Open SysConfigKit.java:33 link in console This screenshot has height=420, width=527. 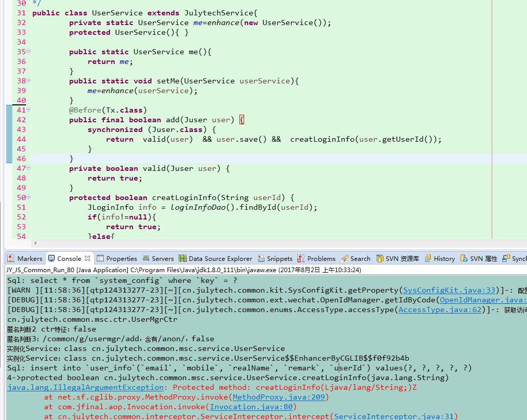tap(449, 290)
